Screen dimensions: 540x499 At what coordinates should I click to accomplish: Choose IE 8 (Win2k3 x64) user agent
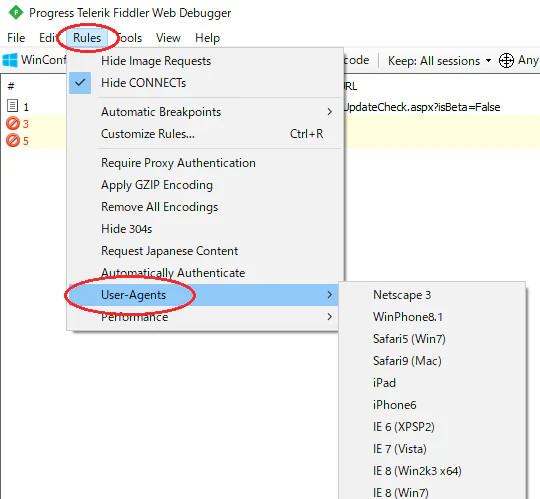pos(432,471)
